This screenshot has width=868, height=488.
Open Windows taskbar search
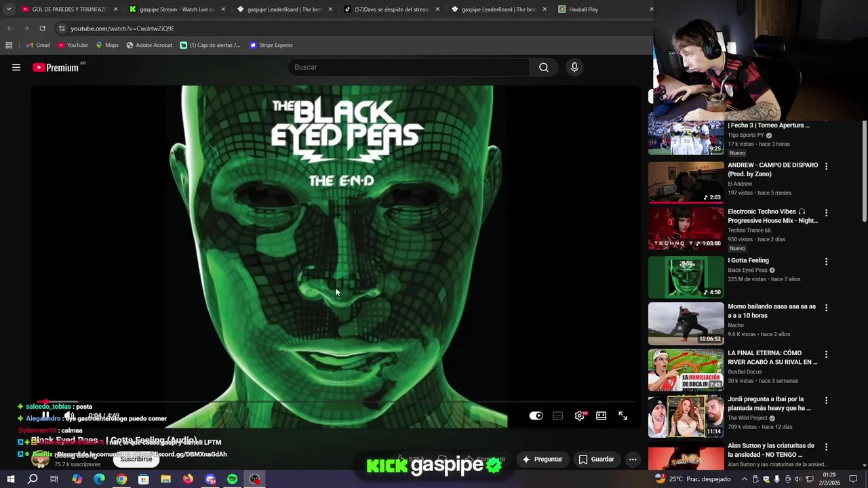[x=33, y=479]
